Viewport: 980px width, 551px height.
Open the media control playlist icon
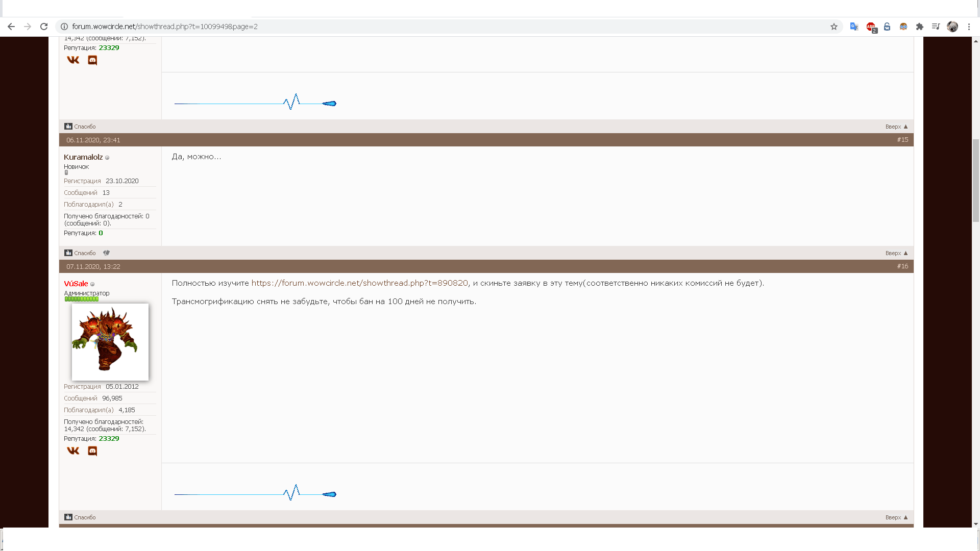pyautogui.click(x=936, y=27)
